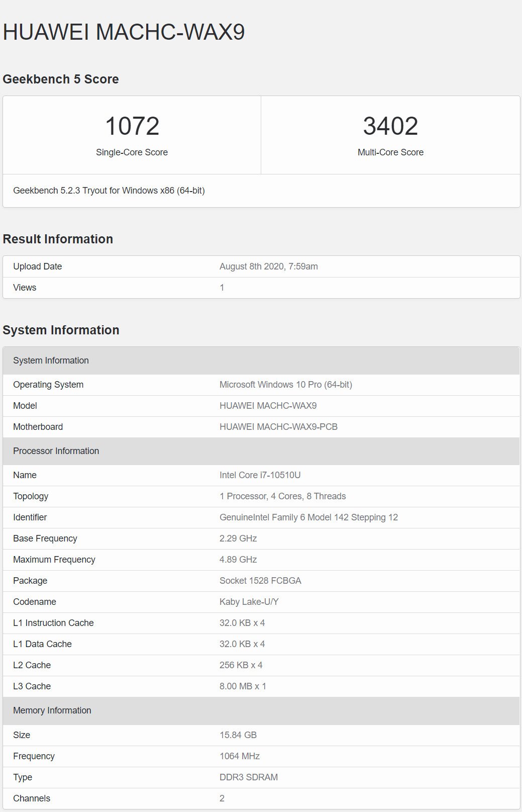The width and height of the screenshot is (522, 812).
Task: Click the Channels label
Action: click(x=32, y=798)
